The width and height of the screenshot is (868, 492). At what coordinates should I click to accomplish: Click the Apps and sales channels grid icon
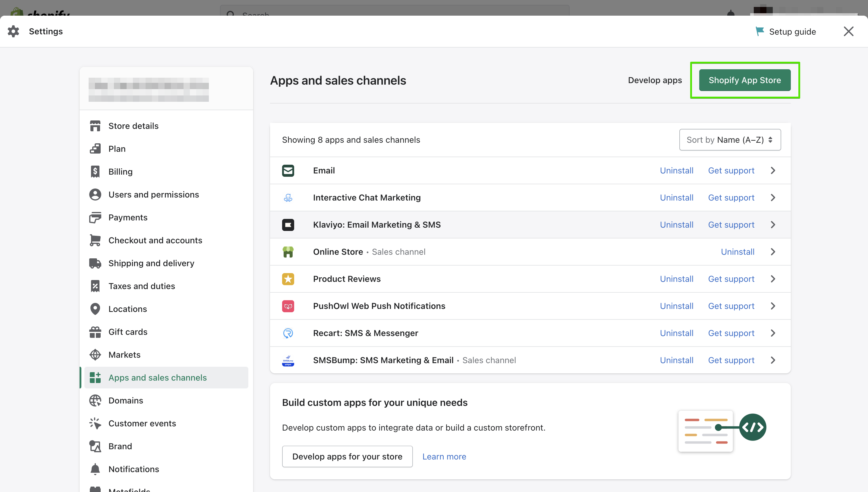[x=95, y=378]
